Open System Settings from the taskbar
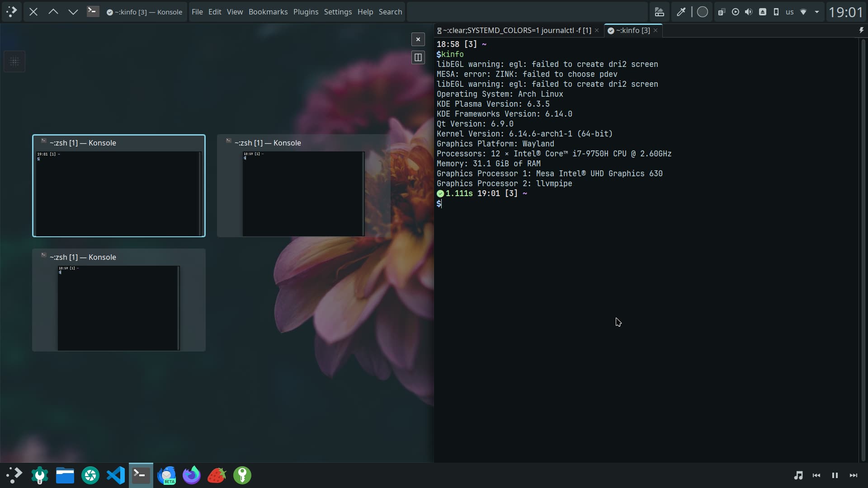Screen dimensions: 868x488 point(40,475)
